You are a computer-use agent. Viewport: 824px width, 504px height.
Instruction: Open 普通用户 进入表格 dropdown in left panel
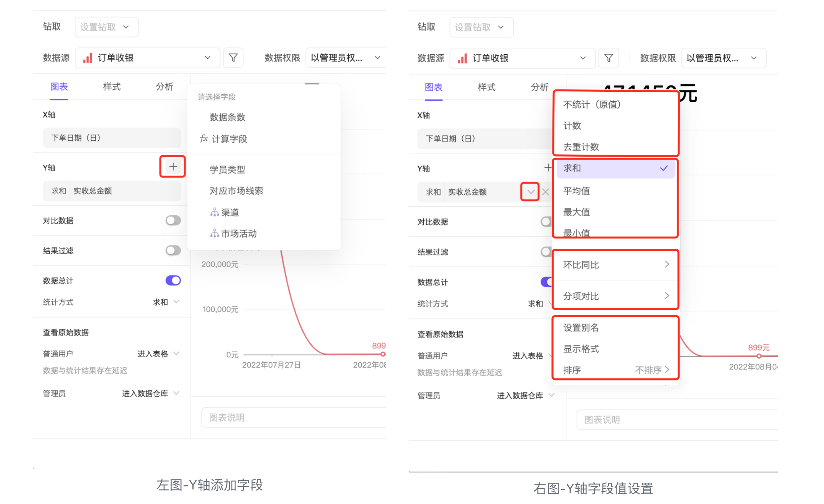click(159, 354)
